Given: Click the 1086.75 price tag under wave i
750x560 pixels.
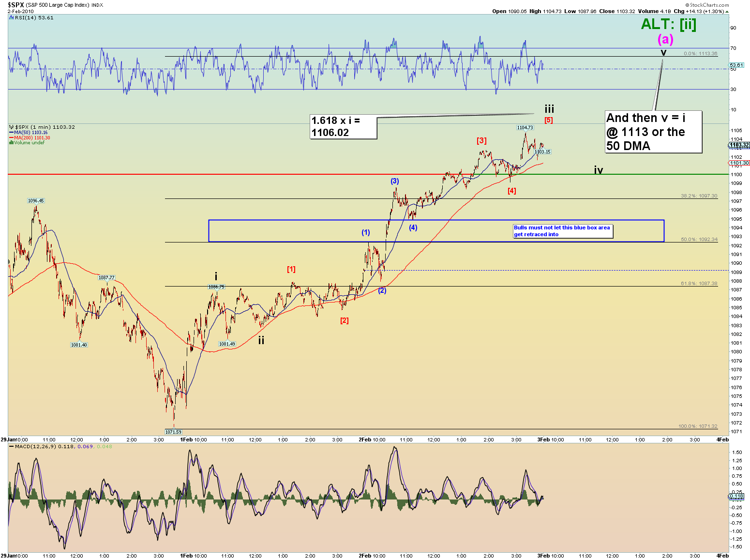Looking at the screenshot, I should point(216,287).
